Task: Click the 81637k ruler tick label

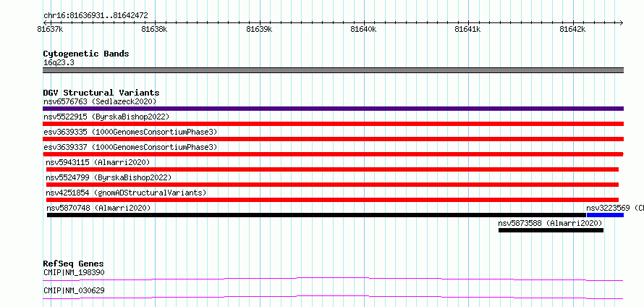Action: tap(50, 30)
